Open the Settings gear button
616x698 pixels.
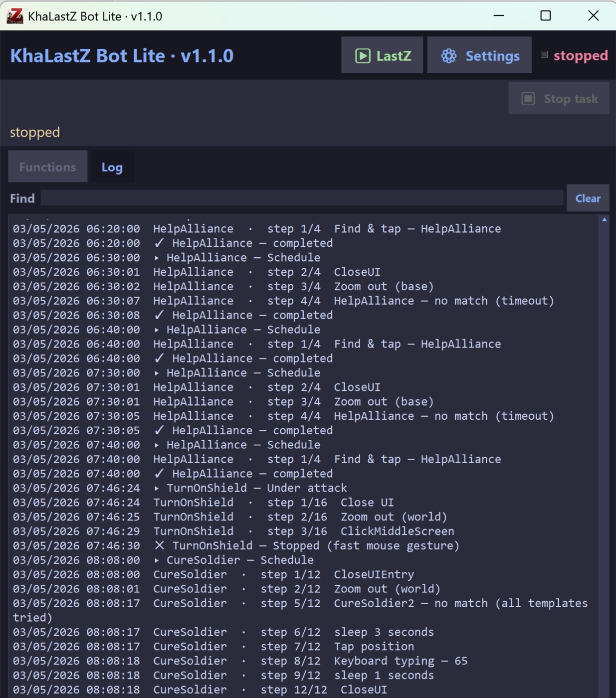pos(479,55)
